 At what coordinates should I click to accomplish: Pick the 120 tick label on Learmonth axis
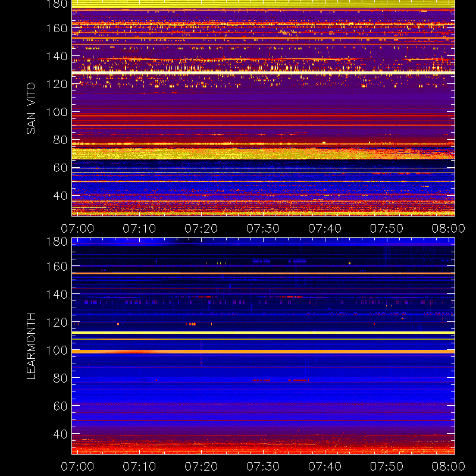tap(57, 322)
